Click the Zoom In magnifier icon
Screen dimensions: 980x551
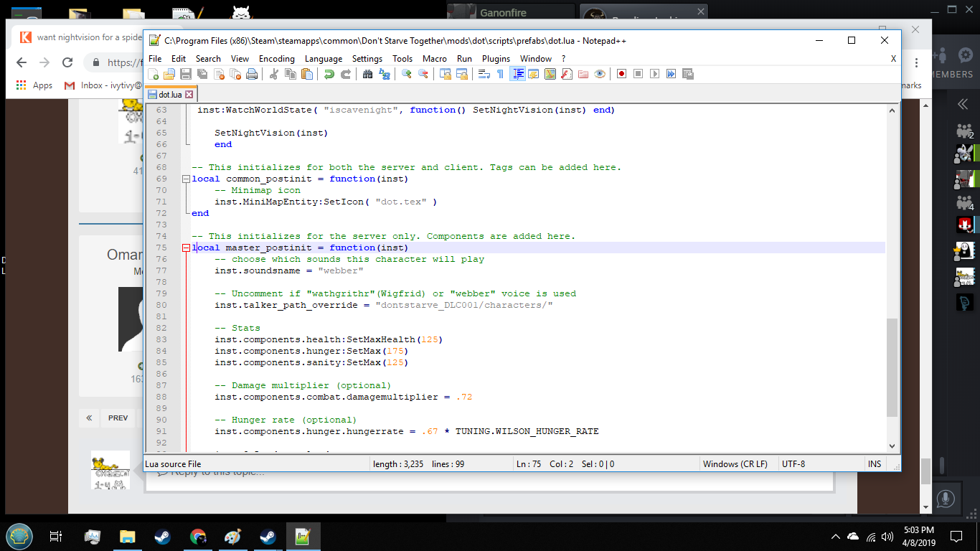407,74
